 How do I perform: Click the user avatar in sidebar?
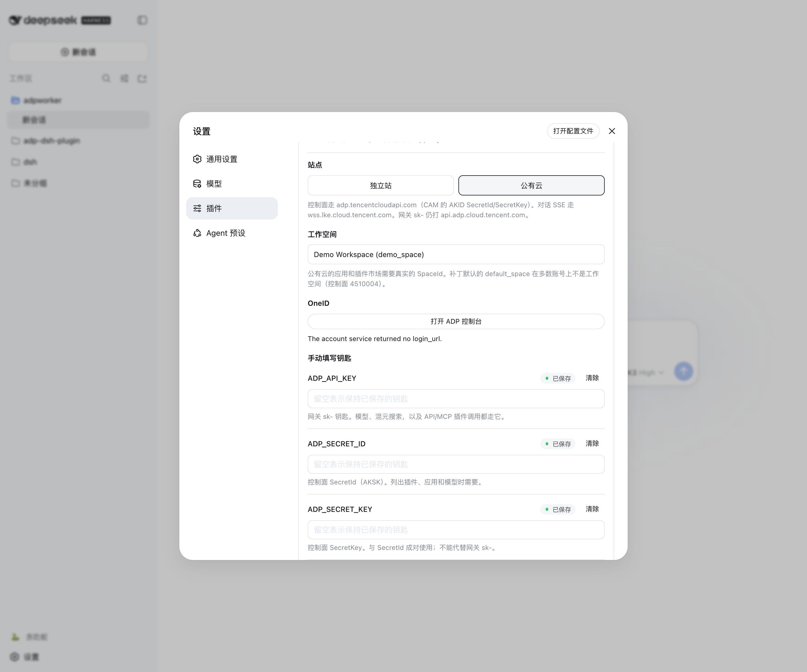point(15,637)
